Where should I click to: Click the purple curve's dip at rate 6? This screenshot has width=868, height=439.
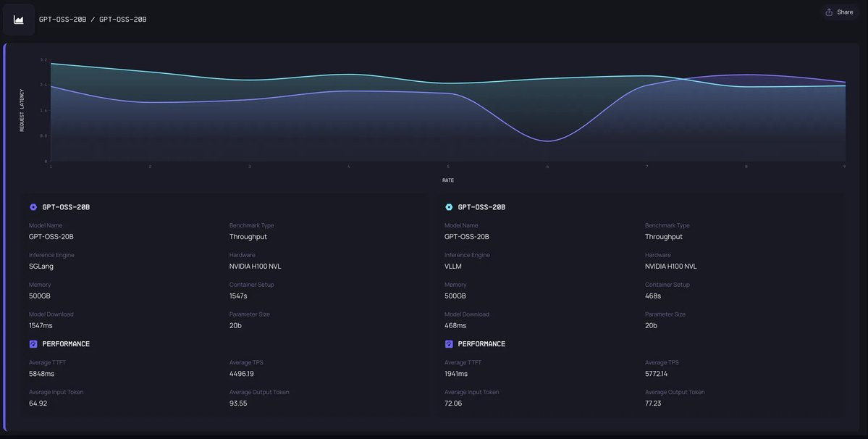click(547, 141)
